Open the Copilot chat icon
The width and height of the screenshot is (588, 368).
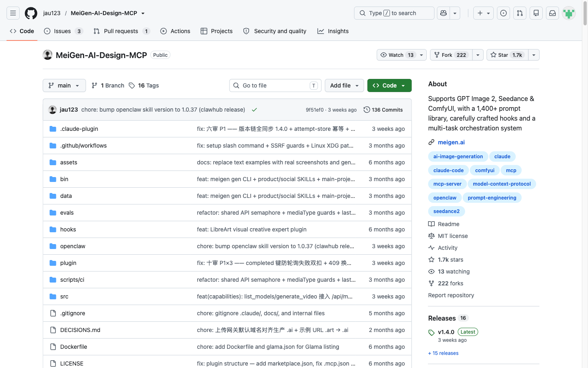click(443, 13)
